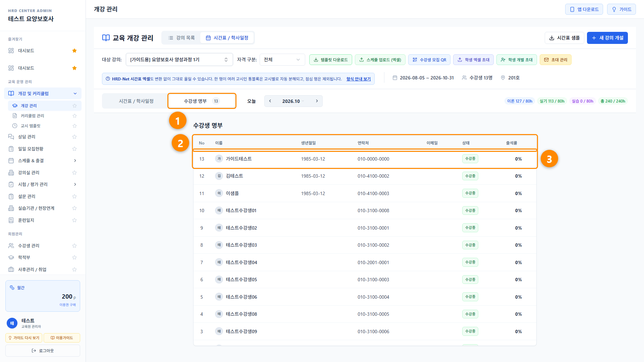This screenshot has height=362, width=644.
Task: Click 새 강의 개설 button
Action: tap(607, 38)
